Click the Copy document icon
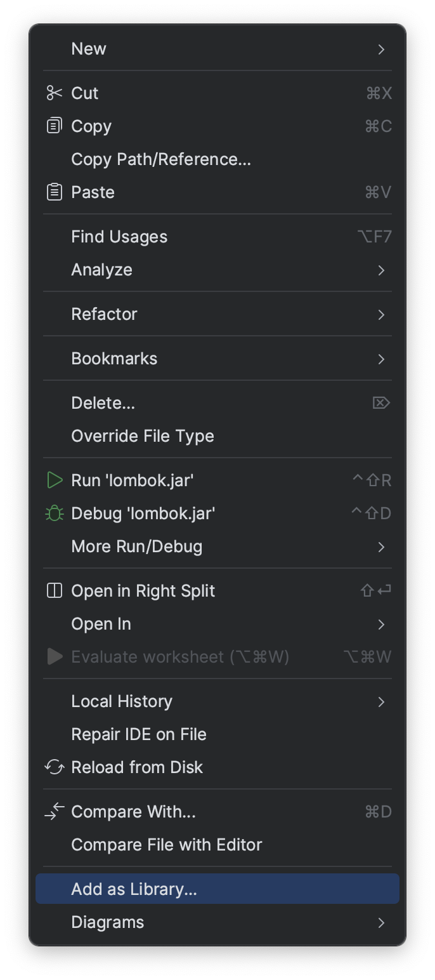 point(54,126)
